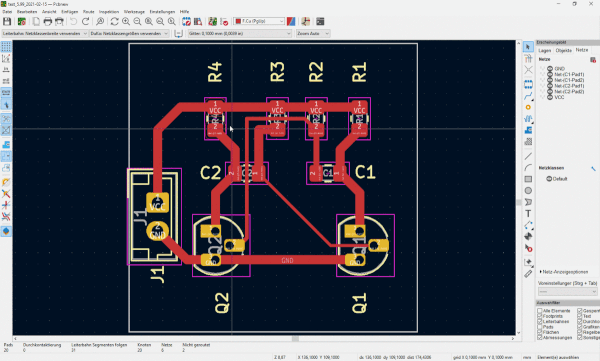Click the Save board icon
Image resolution: width=600 pixels, height=361 pixels.
(x=7, y=21)
